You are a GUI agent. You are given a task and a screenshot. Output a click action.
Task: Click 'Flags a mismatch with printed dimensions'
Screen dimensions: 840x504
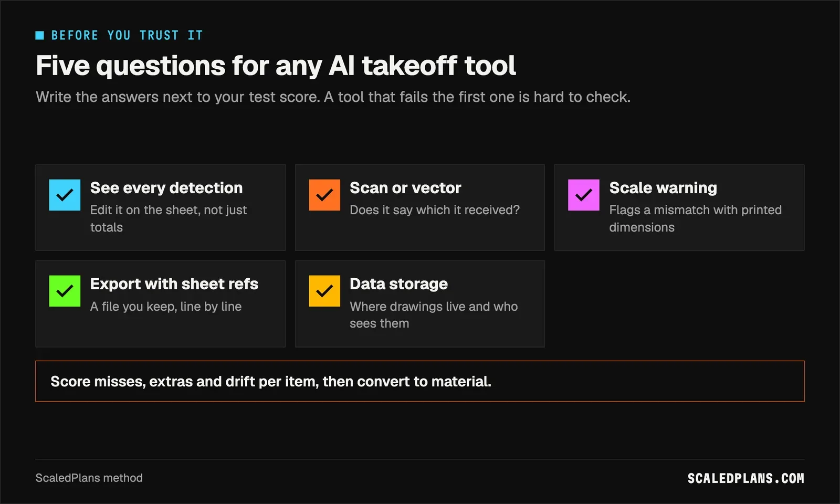[x=696, y=218]
